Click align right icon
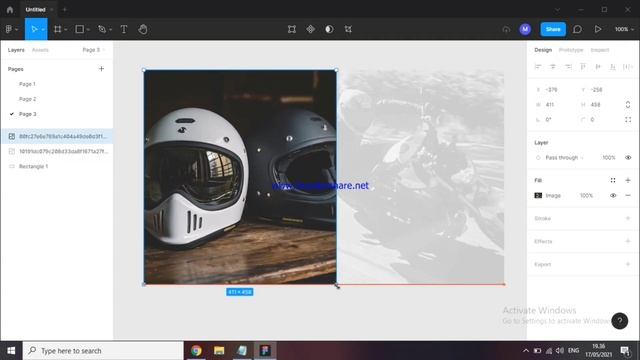 click(568, 67)
